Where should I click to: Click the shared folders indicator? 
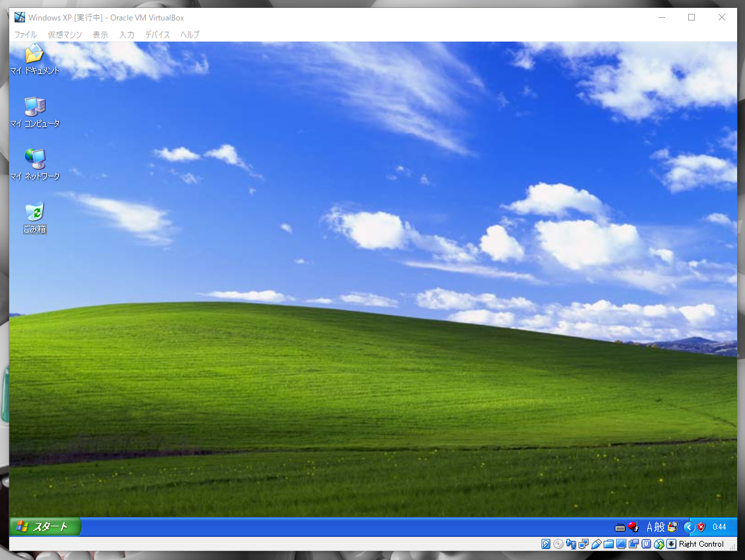click(x=609, y=544)
